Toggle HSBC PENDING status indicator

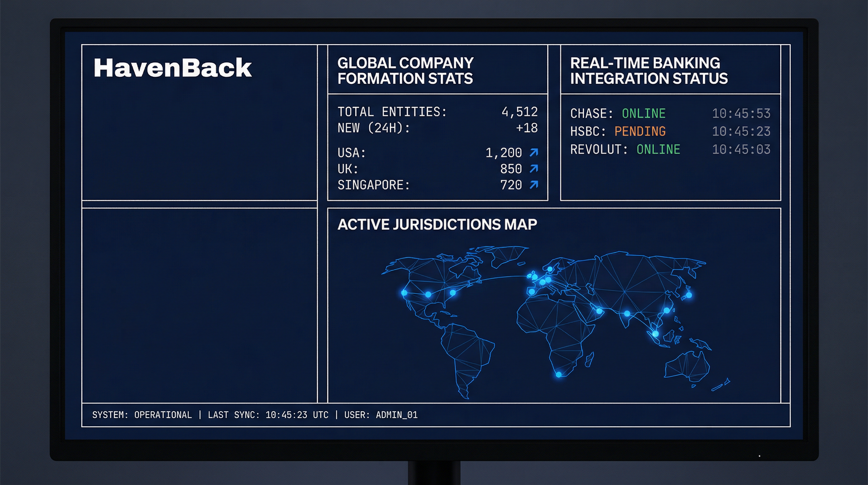(639, 132)
